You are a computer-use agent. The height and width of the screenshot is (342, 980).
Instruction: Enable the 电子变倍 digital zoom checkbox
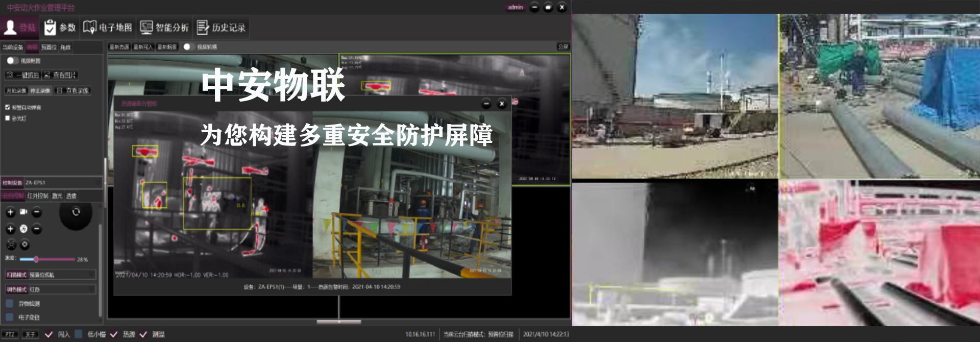[9, 317]
